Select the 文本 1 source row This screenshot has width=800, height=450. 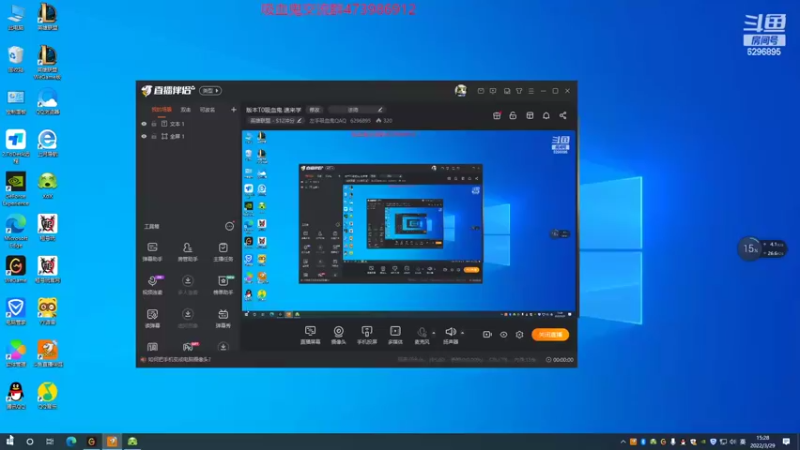(x=189, y=124)
